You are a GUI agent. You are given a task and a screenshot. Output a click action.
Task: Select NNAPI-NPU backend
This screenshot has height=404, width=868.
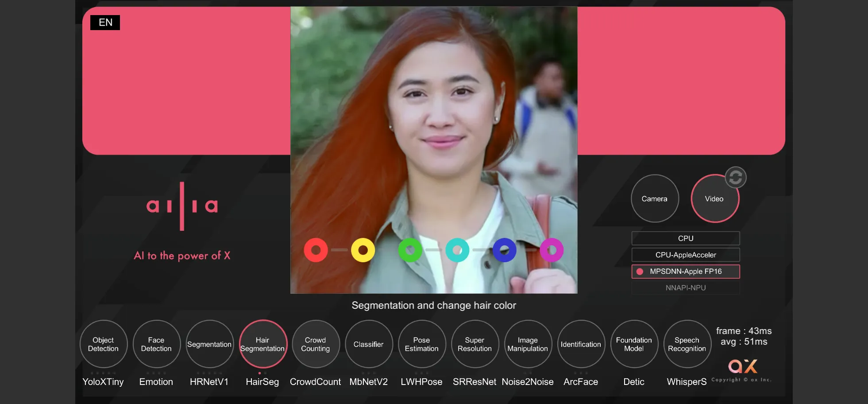[686, 287]
